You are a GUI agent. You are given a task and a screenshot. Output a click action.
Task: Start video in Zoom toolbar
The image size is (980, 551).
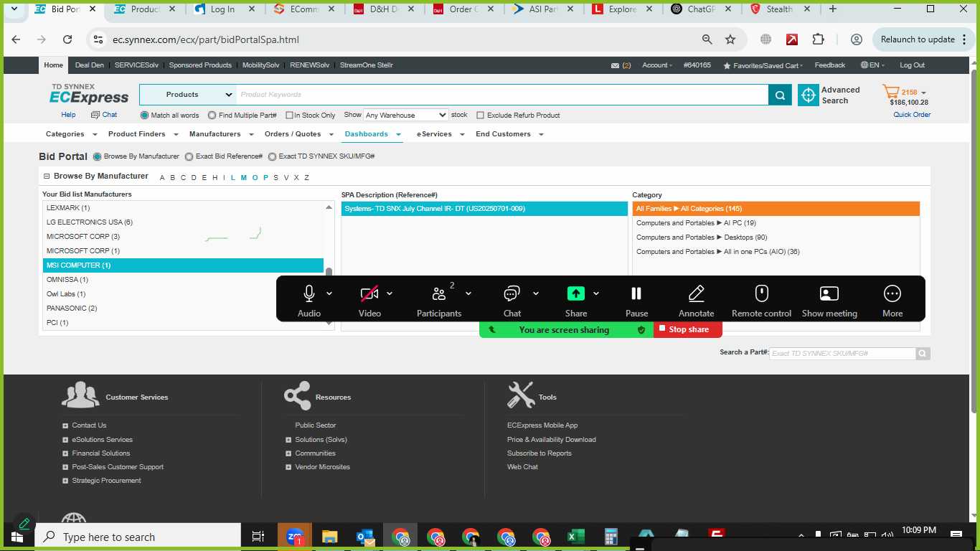369,301
